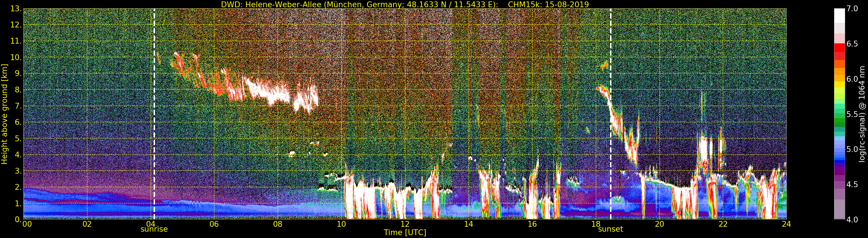
Task: Pick the yellow band of the colorbar
Action: 839,84
